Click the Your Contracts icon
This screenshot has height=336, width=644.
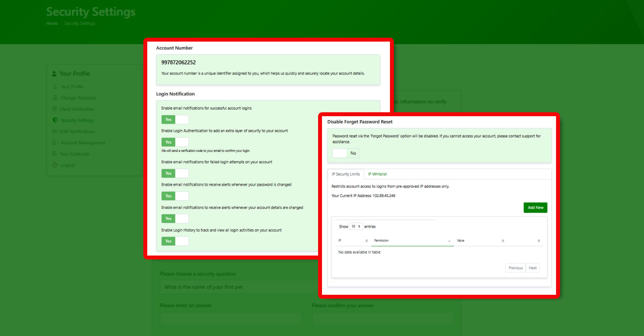pyautogui.click(x=55, y=154)
